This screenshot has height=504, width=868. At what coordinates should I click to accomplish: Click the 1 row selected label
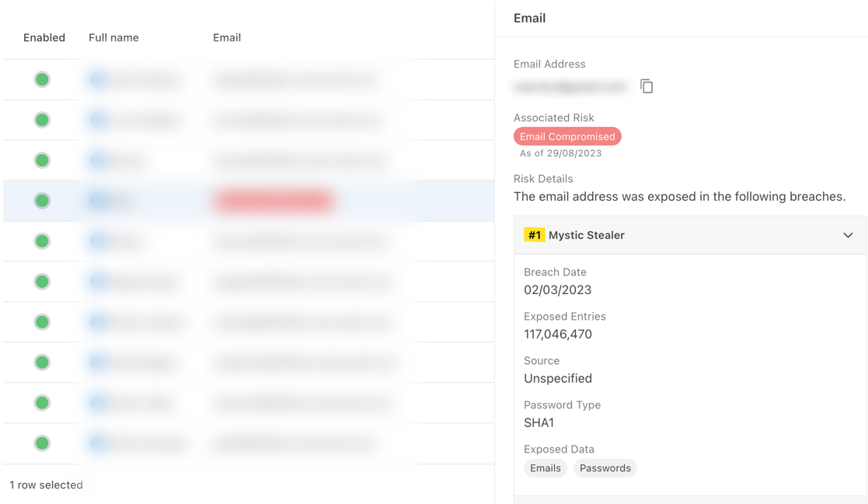45,485
